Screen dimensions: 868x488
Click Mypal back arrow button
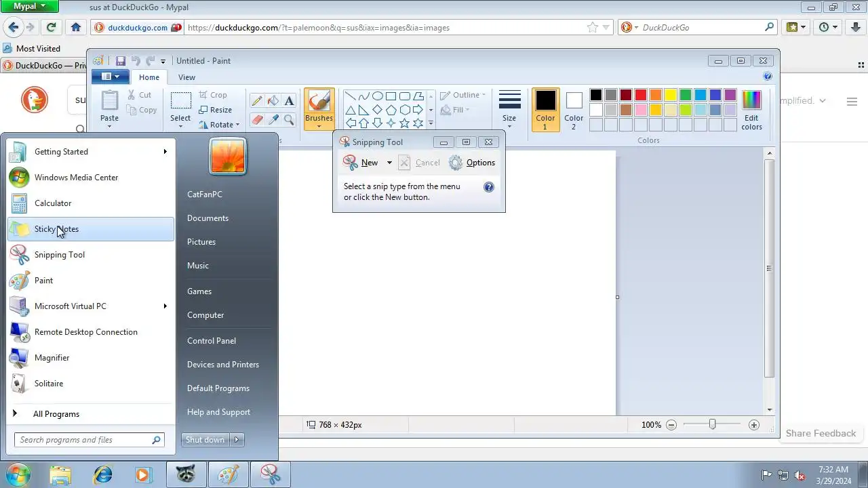pos(12,27)
